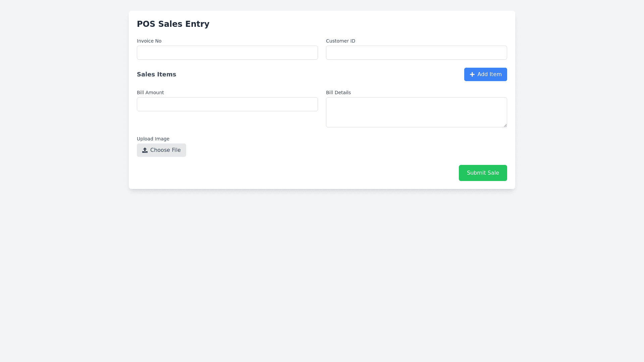Click the Upload Image label

coord(153,139)
